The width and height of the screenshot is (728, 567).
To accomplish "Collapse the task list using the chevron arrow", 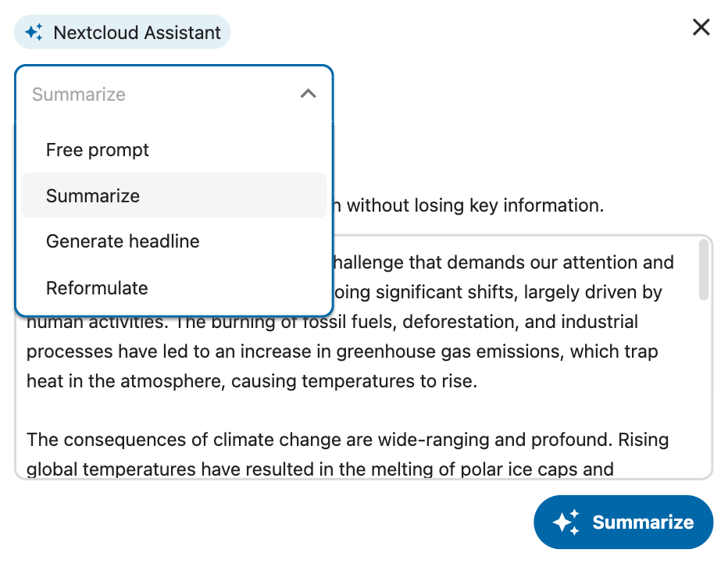I will 309,94.
